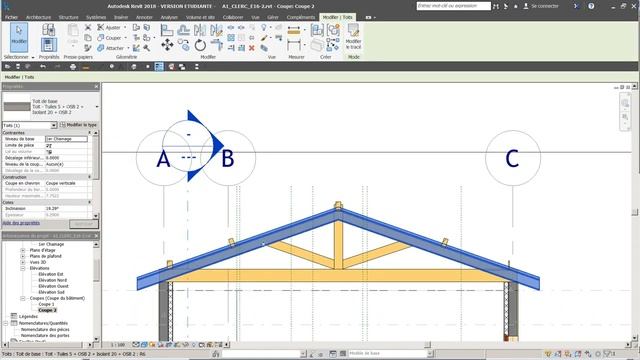Click the Couper geometry tool
The height and width of the screenshot is (360, 640).
[x=109, y=38]
